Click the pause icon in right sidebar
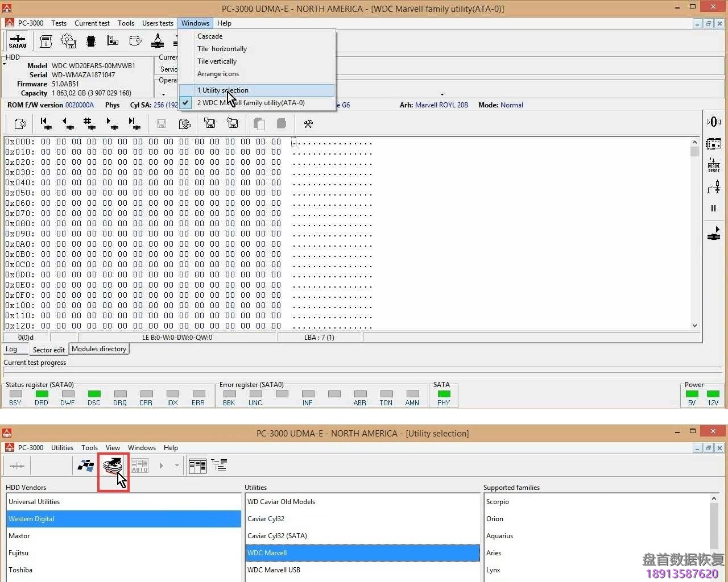Screen dimensions: 728x582 (713, 209)
